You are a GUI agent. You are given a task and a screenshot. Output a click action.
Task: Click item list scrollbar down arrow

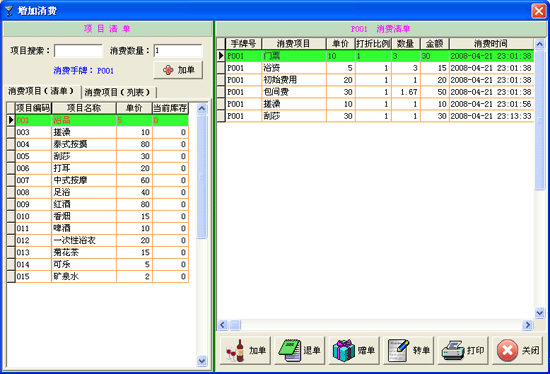coord(202,360)
